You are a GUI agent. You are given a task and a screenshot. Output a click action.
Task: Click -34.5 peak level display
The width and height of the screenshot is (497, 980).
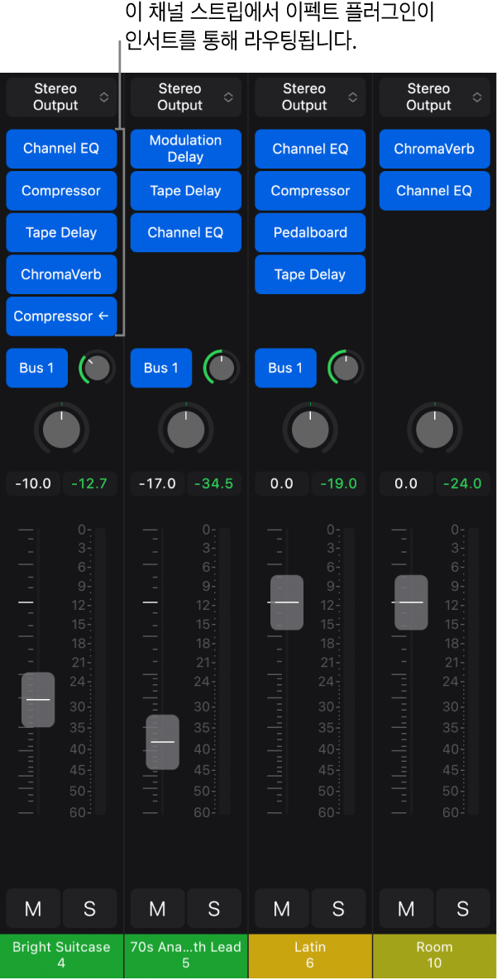click(x=214, y=483)
